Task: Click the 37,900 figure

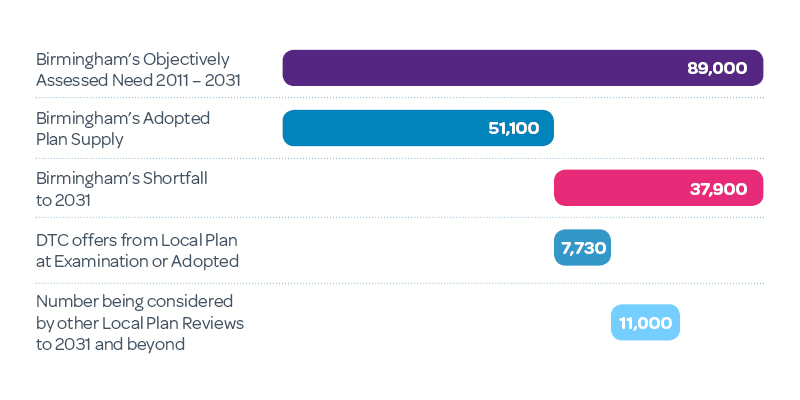Action: [x=718, y=188]
